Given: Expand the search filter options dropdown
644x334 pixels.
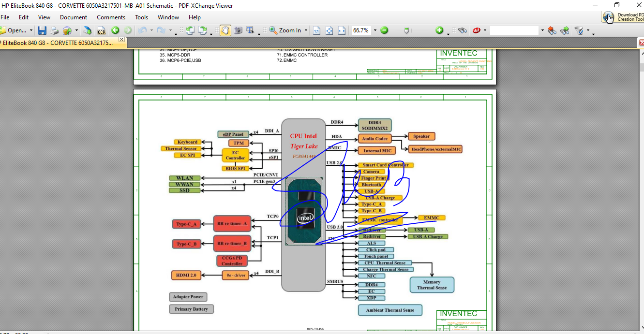Looking at the screenshot, I should 588,30.
